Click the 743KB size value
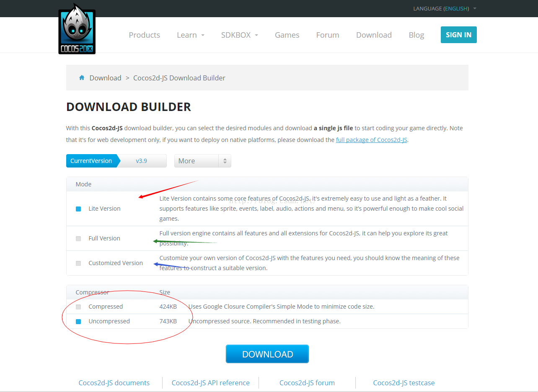The width and height of the screenshot is (538, 392). [168, 321]
